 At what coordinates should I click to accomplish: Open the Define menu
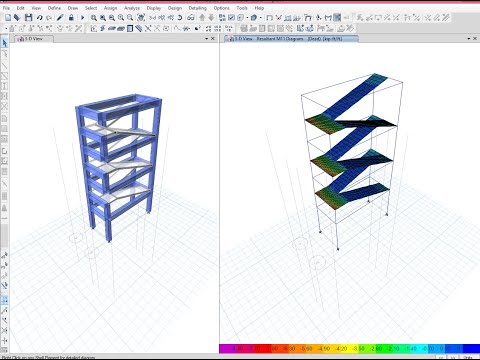click(x=54, y=8)
